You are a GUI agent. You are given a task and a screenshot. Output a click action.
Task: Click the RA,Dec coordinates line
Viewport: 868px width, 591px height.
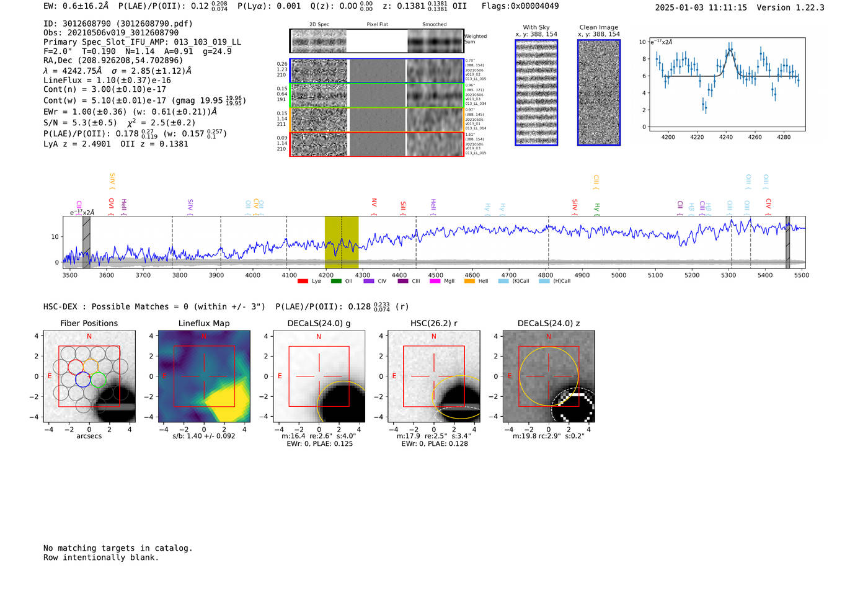[113, 60]
